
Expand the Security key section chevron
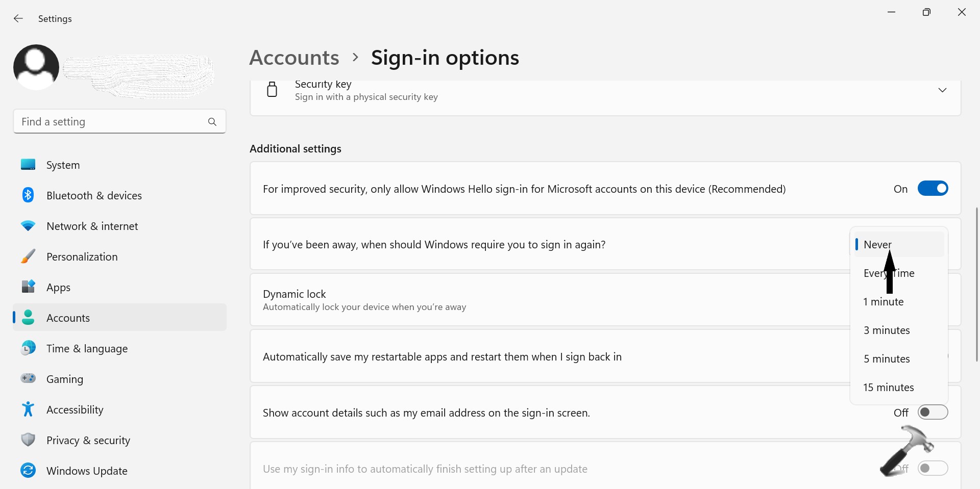point(942,90)
